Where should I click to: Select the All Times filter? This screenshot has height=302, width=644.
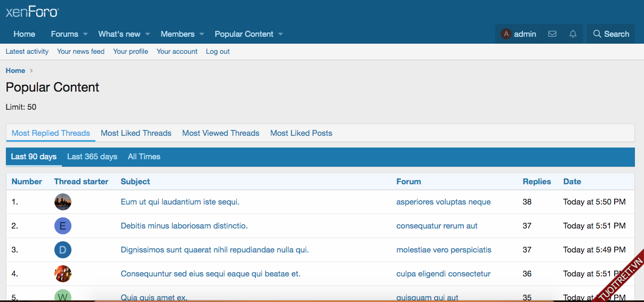(x=144, y=157)
